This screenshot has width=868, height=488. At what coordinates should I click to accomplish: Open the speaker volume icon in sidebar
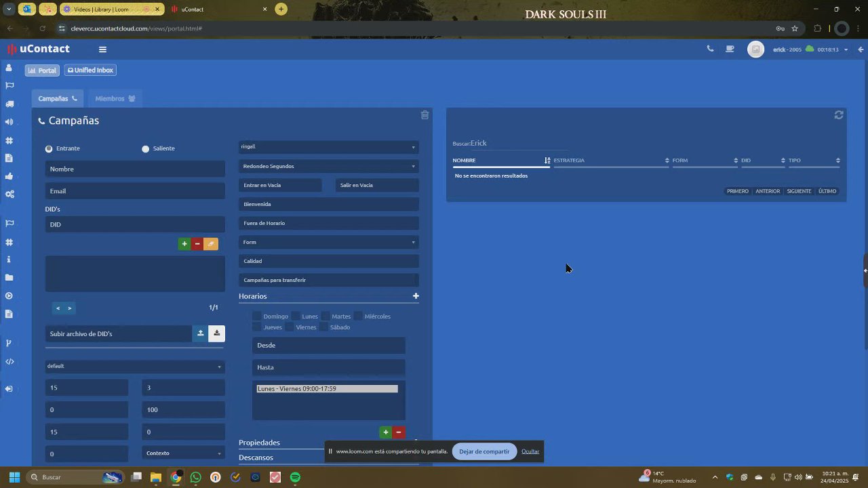(9, 122)
